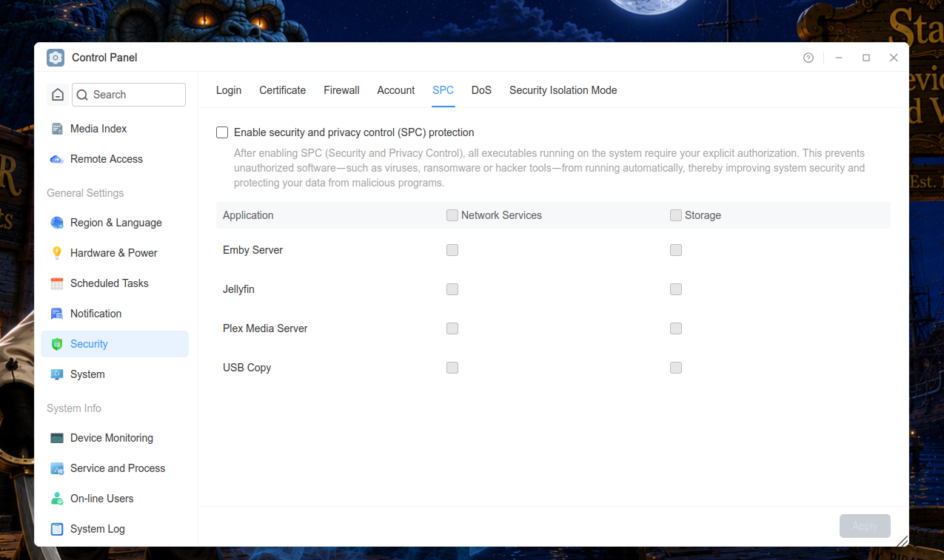Toggle Network Services for USB Copy
Viewport: 944px width, 560px height.
452,368
